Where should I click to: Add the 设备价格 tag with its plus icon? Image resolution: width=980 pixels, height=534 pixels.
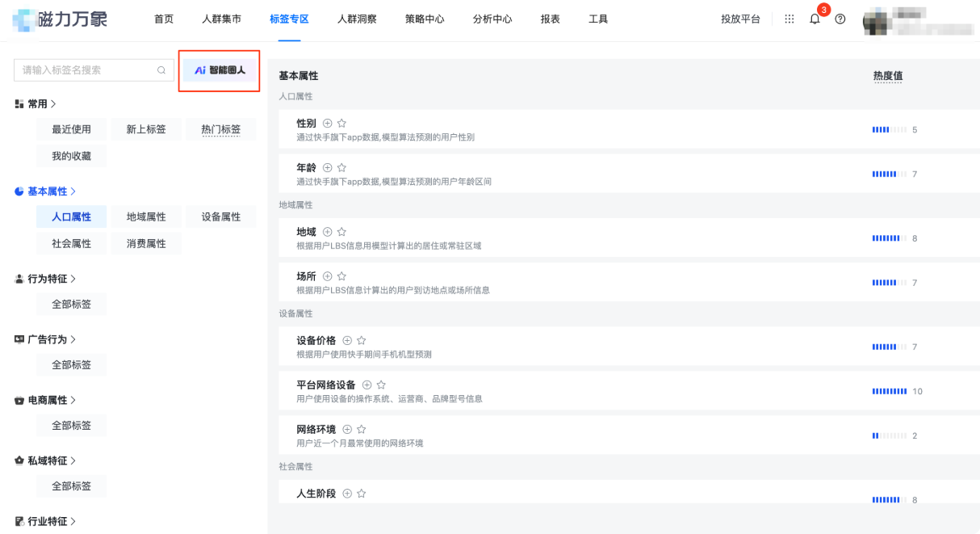pos(347,340)
